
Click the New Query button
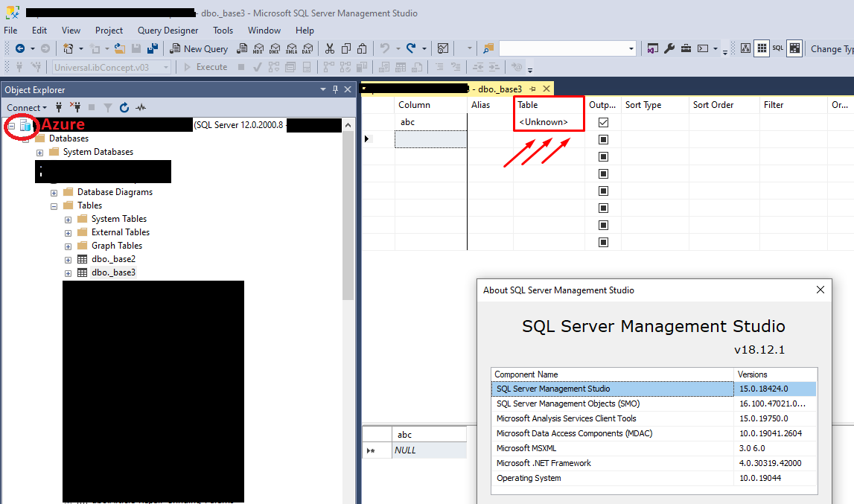(x=199, y=48)
